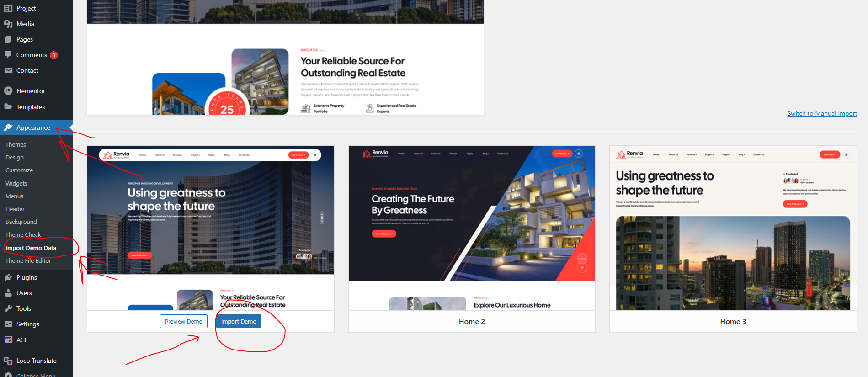Open the Background submenu item
This screenshot has height=377, width=868.
21,222
